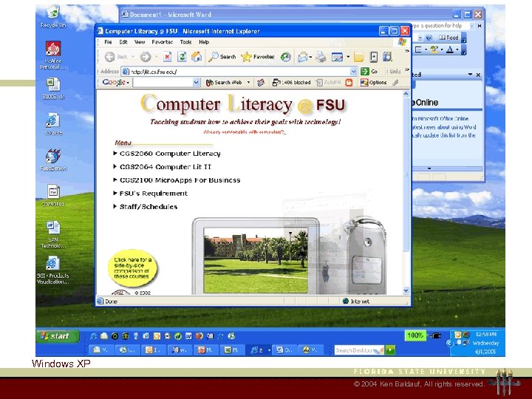This screenshot has height=399, width=532.
Task: Click the orange Blogger icon on Google toolbar
Action: click(x=349, y=83)
